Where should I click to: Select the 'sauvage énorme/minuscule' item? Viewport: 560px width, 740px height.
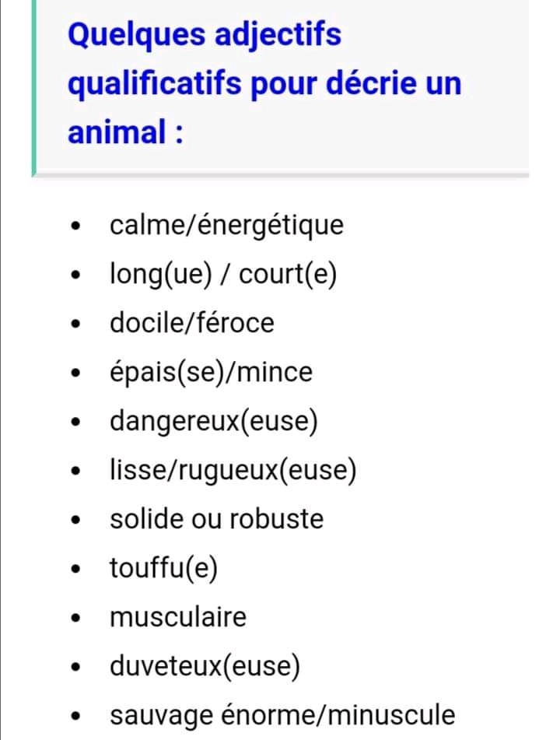click(x=282, y=715)
